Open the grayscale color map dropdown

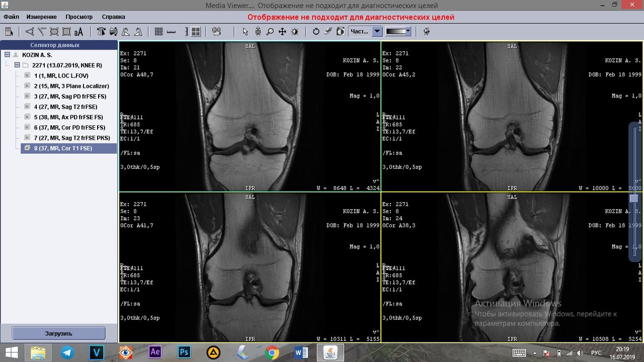pyautogui.click(x=398, y=32)
